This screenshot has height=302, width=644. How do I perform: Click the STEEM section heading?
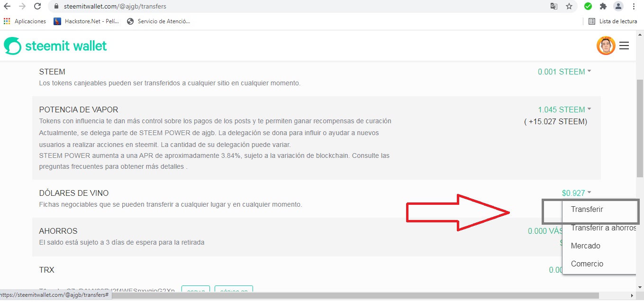pyautogui.click(x=52, y=72)
